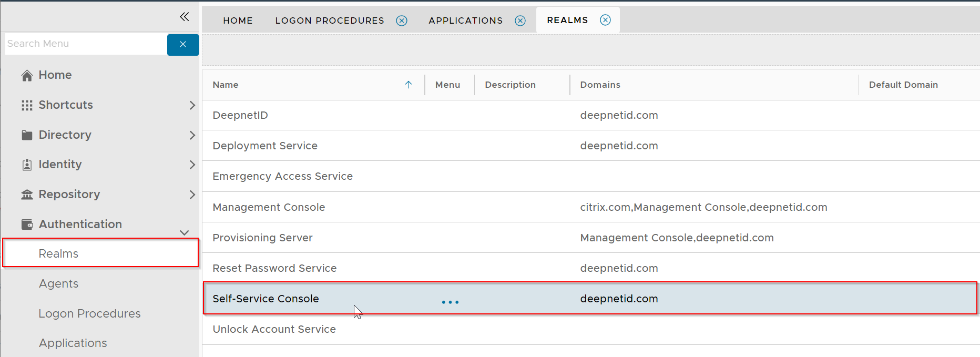
Task: Collapse the sidebar with double chevron icon
Action: (184, 17)
